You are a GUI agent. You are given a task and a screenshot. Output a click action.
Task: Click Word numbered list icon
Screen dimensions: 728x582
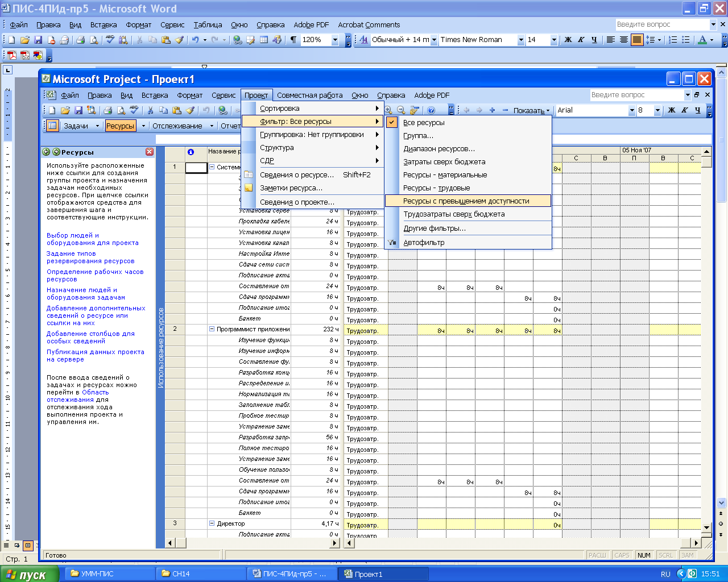(x=673, y=40)
